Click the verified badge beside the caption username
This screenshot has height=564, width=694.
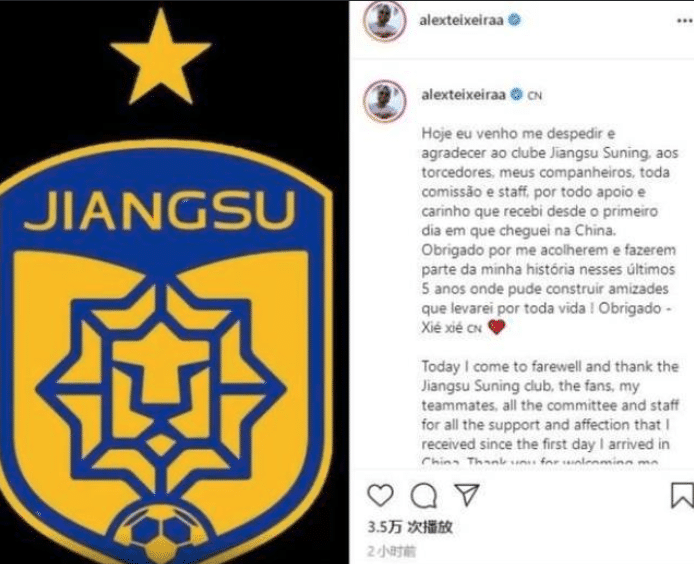tap(516, 94)
